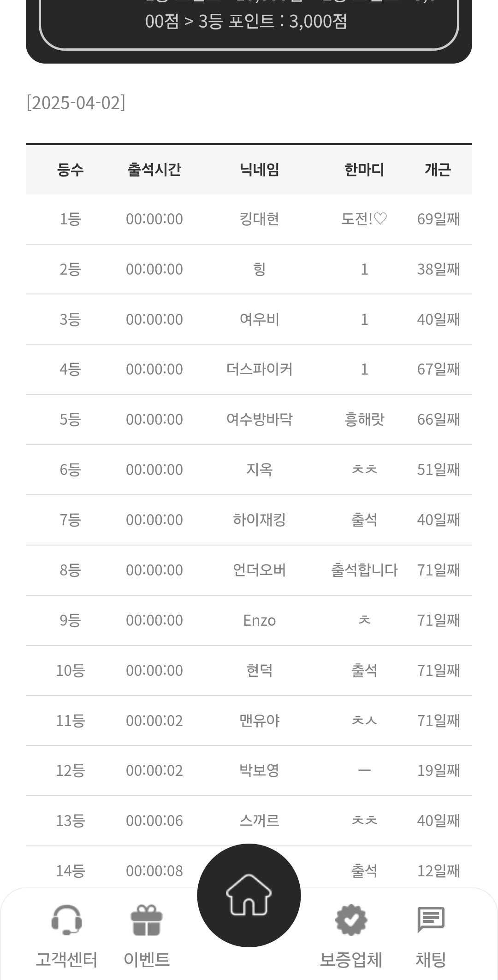Click the 한마디 column header
The image size is (498, 980).
click(364, 170)
